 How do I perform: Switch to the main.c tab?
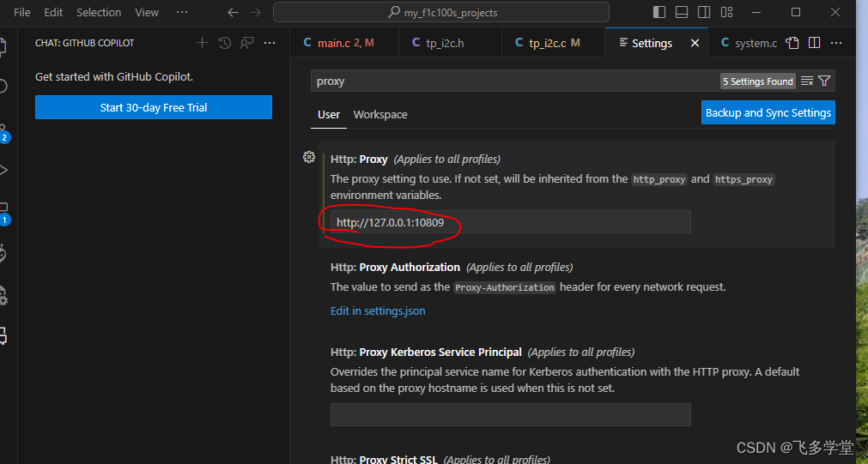pyautogui.click(x=344, y=43)
